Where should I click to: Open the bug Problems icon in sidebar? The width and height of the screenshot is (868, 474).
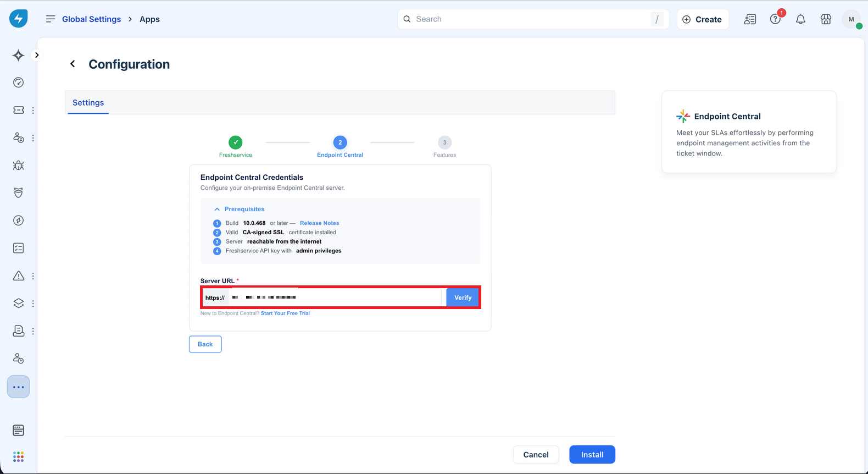pos(18,165)
